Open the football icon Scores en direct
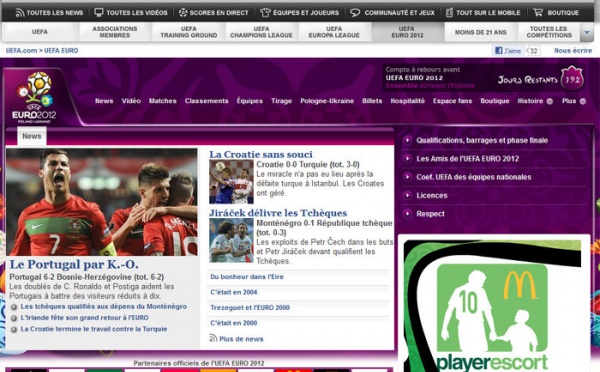The width and height of the screenshot is (600, 372). (x=183, y=12)
